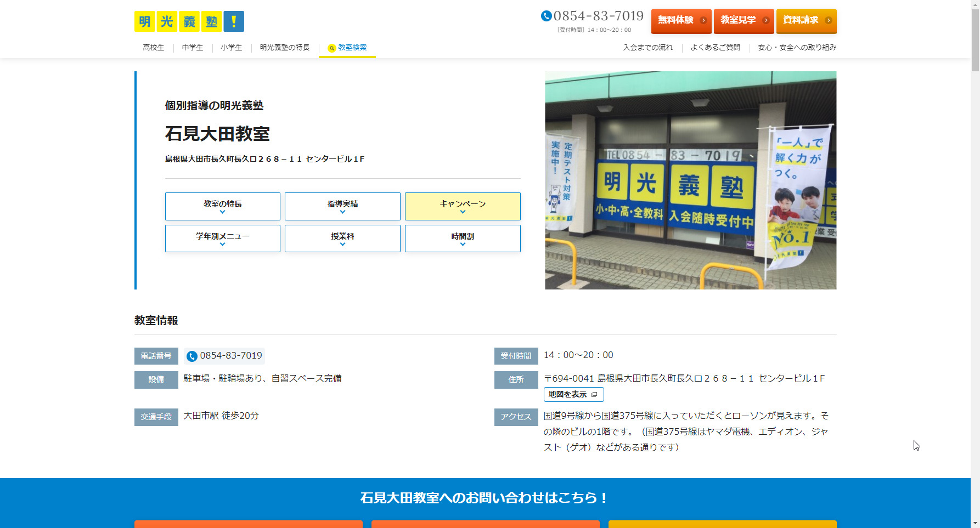Image resolution: width=980 pixels, height=528 pixels.
Task: Click address text under classroom title
Action: pyautogui.click(x=265, y=159)
